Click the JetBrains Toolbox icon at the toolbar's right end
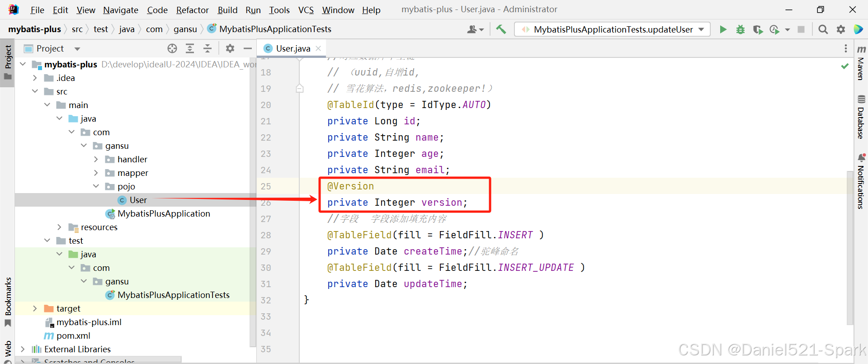The width and height of the screenshot is (868, 364). [858, 29]
